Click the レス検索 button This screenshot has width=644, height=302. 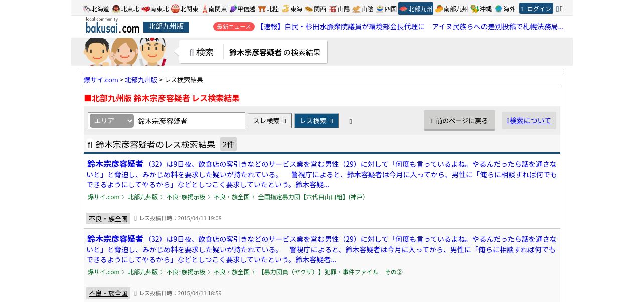pos(316,121)
